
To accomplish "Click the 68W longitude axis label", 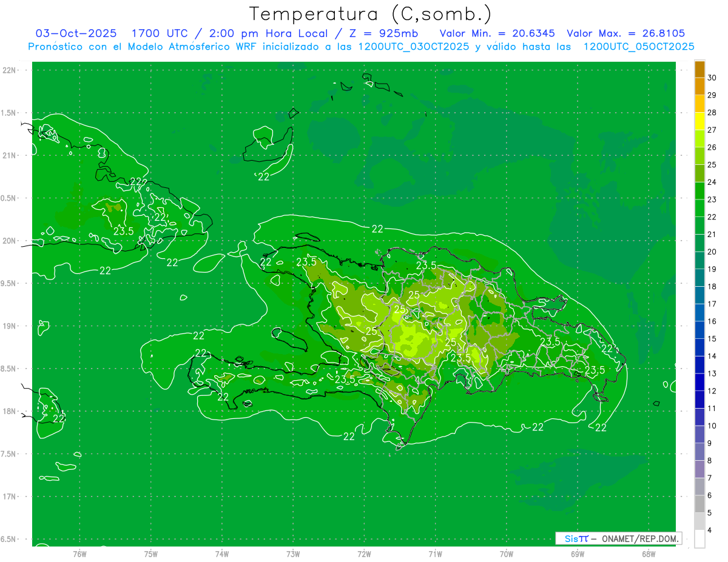I will click(x=648, y=554).
